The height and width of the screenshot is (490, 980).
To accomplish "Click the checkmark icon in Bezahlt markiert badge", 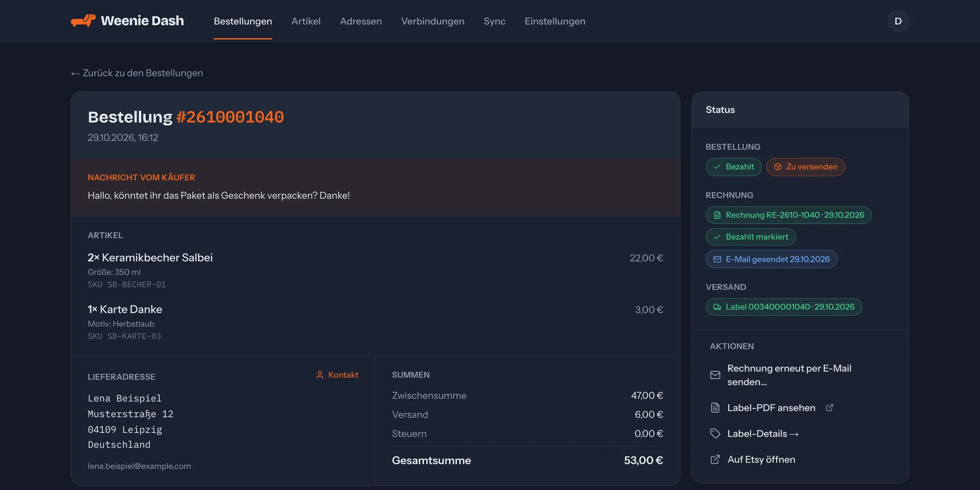I will click(x=717, y=237).
